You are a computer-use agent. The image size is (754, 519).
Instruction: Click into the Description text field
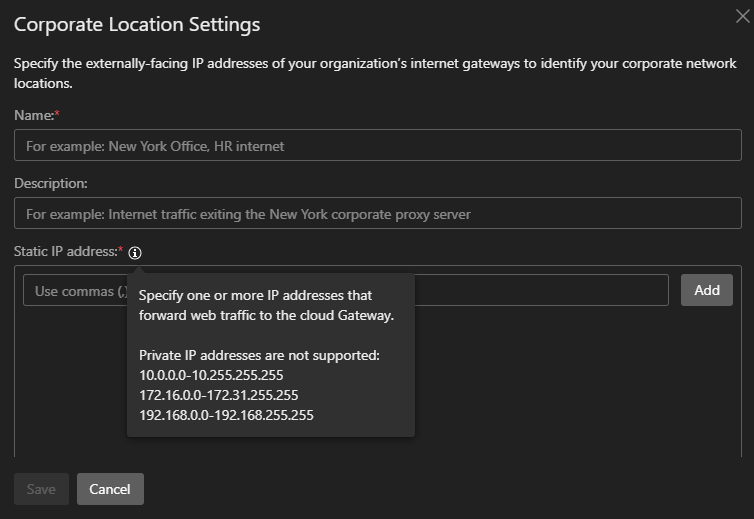tap(377, 214)
